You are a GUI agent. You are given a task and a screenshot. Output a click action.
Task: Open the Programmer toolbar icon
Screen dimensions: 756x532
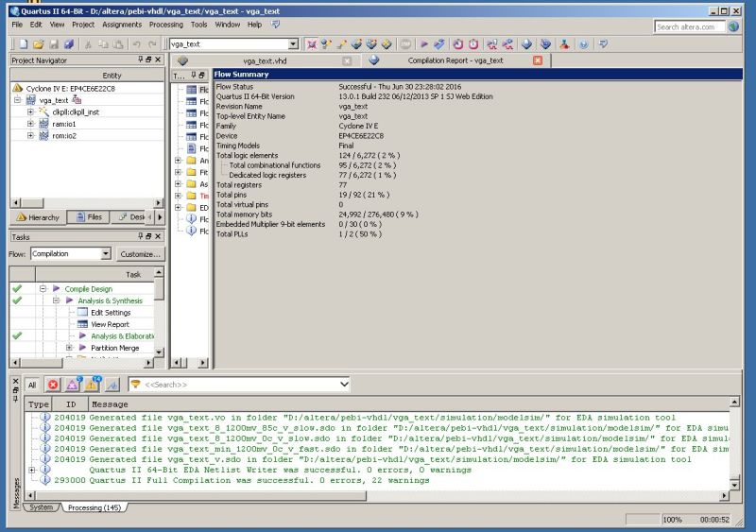545,44
